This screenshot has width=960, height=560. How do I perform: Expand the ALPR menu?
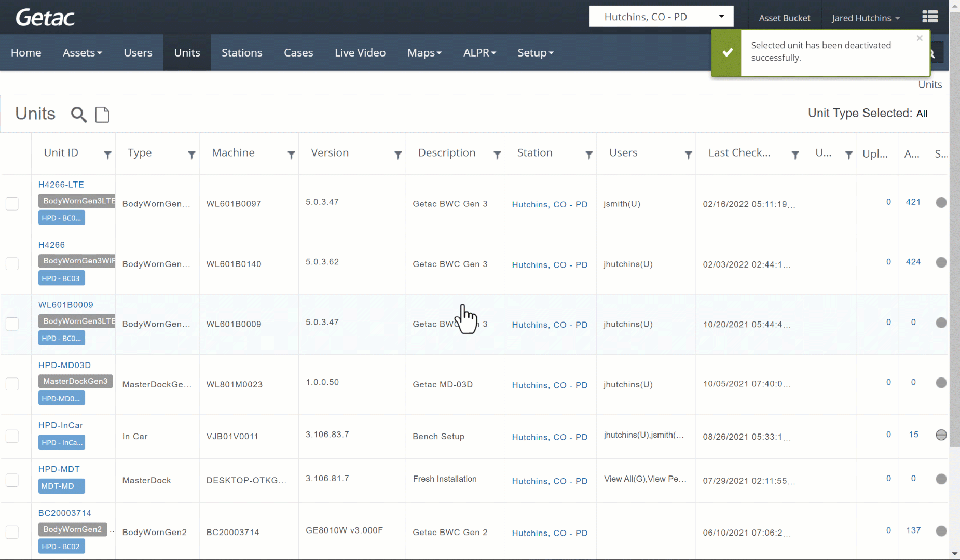coord(479,53)
